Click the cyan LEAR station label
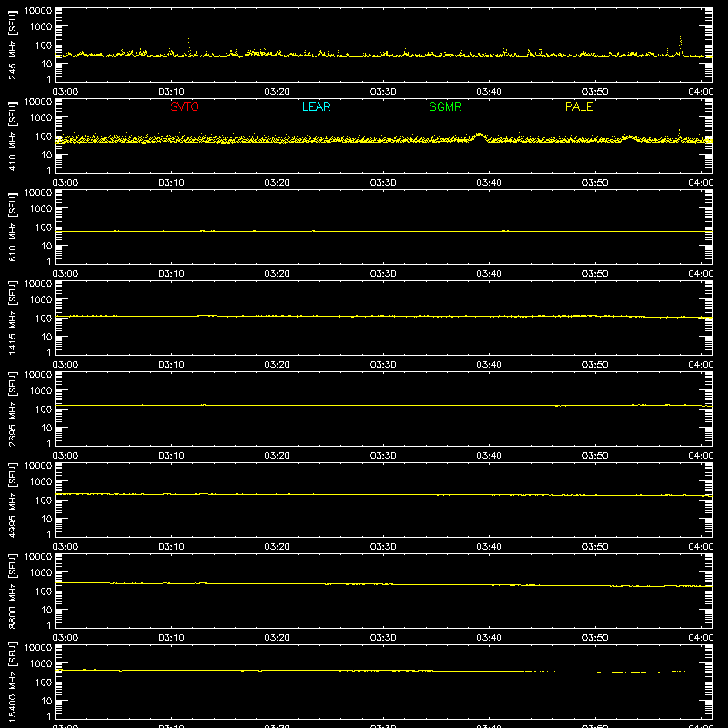 click(x=316, y=106)
